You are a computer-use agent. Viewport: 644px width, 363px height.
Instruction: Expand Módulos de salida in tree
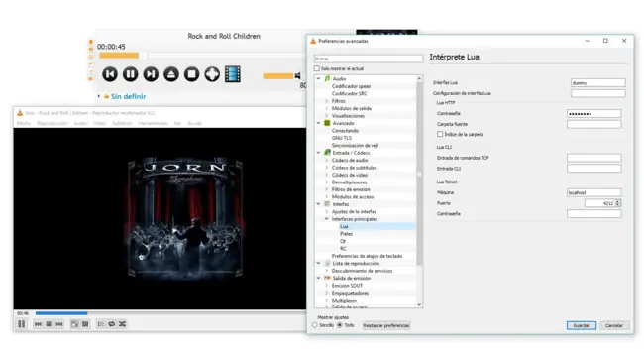pyautogui.click(x=327, y=108)
